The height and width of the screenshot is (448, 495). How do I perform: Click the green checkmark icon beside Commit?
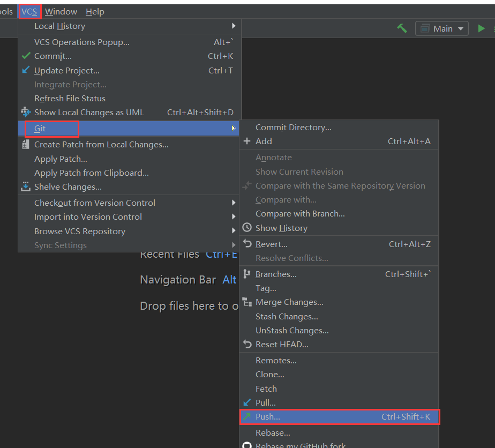pos(26,56)
